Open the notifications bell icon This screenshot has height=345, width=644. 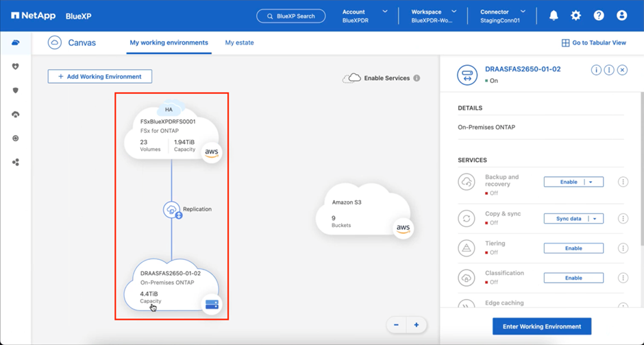click(x=554, y=16)
